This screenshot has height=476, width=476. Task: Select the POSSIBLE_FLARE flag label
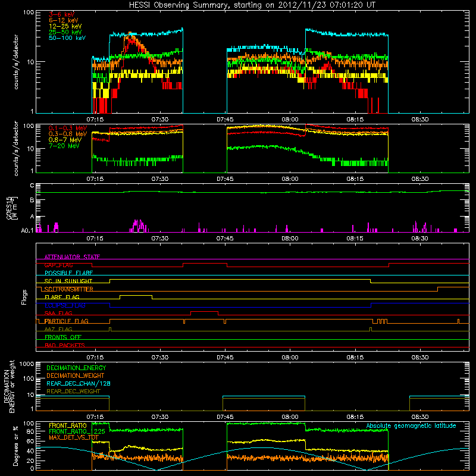68,273
